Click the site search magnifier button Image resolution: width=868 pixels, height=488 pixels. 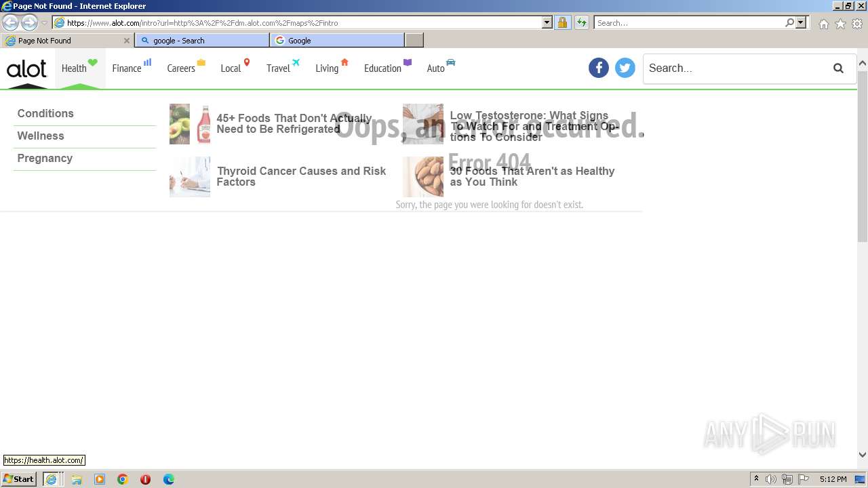click(x=839, y=68)
